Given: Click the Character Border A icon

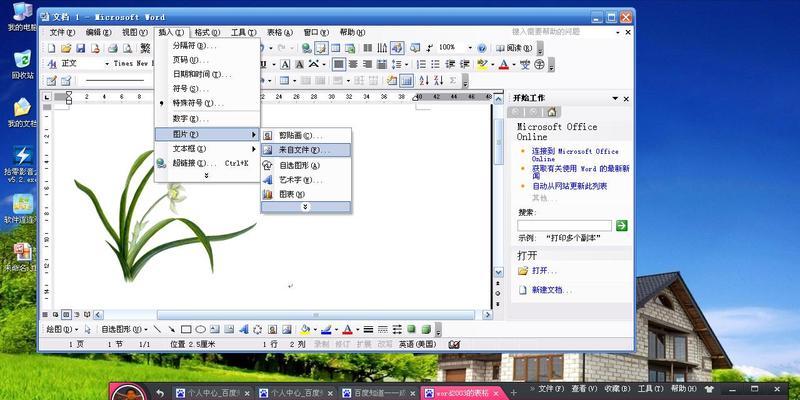Looking at the screenshot, I should click(x=285, y=65).
